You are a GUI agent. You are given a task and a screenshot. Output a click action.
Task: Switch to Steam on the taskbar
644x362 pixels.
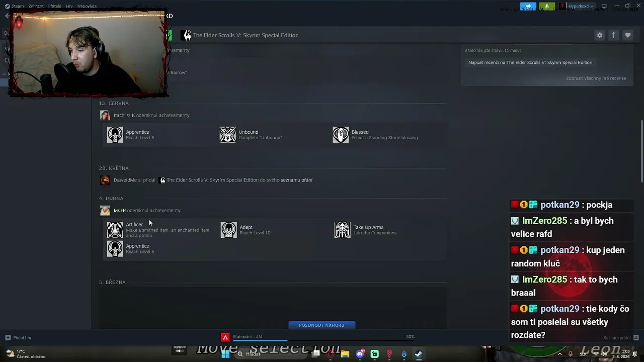[x=418, y=354]
